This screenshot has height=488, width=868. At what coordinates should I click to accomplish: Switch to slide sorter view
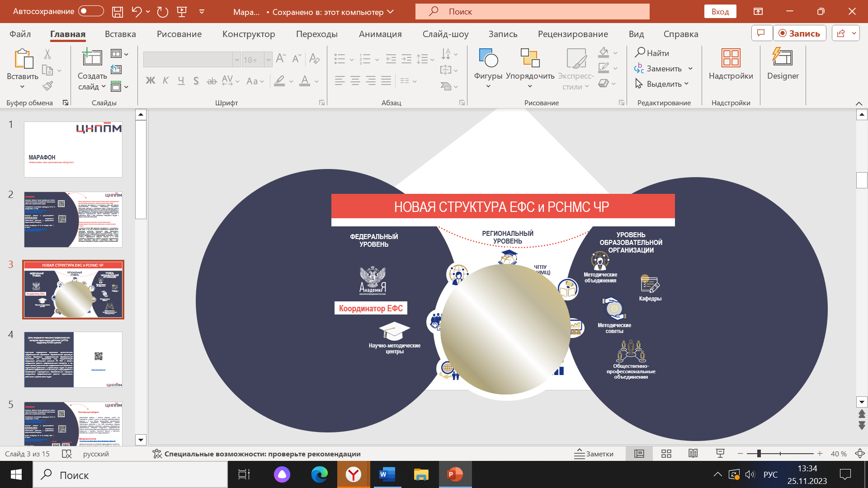[x=666, y=454]
